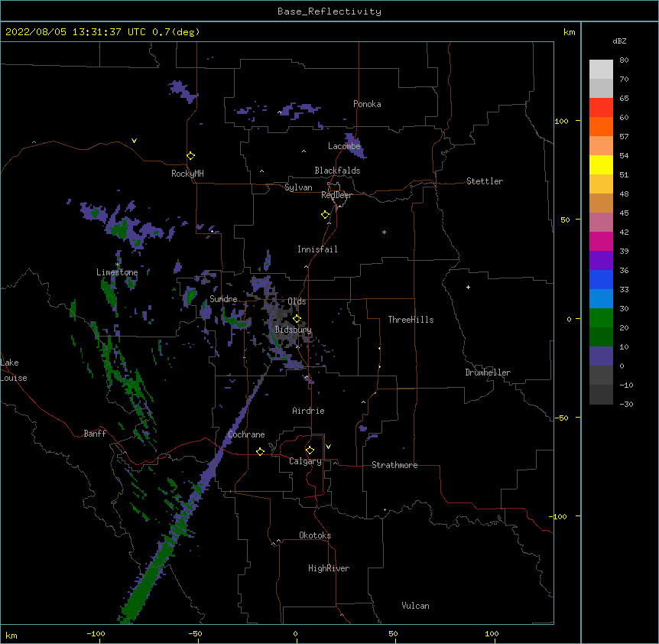Select the slate purple 0-10 dBZ legend swatch
This screenshot has height=644, width=659.
click(x=601, y=356)
